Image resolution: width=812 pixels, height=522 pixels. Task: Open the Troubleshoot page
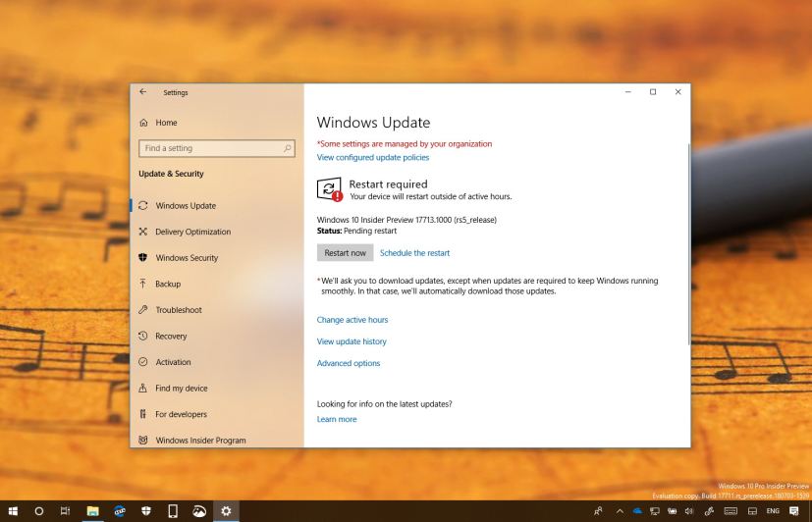pyautogui.click(x=178, y=310)
